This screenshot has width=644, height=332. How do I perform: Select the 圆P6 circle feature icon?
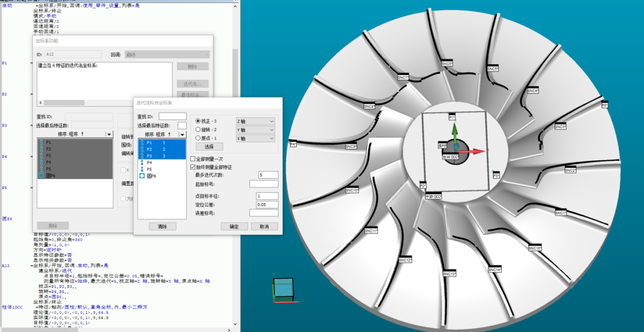pyautogui.click(x=142, y=176)
